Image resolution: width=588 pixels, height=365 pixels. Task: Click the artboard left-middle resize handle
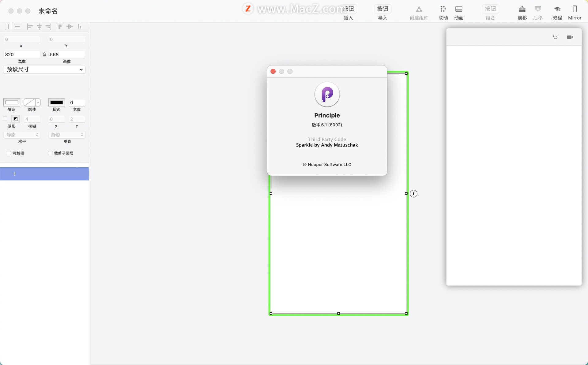(x=271, y=193)
